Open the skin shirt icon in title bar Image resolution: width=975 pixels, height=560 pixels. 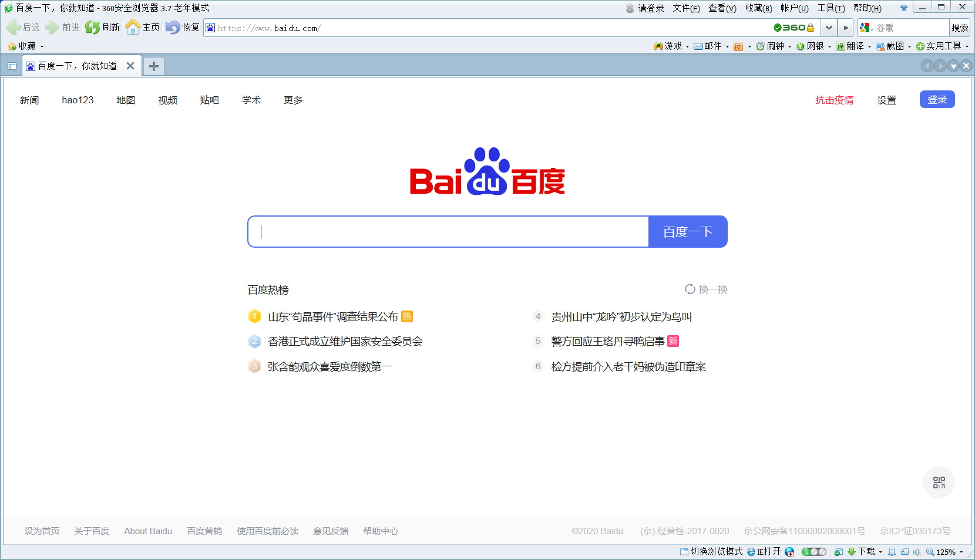[903, 8]
